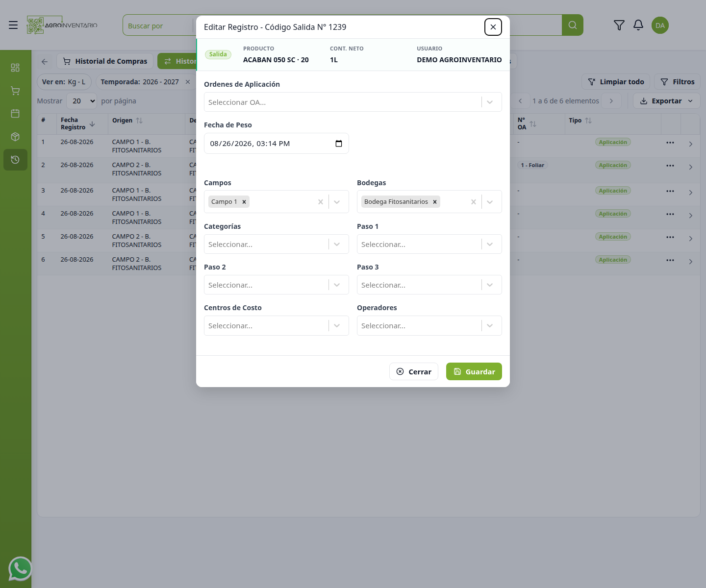Open the shopping cart sidebar icon

click(x=15, y=91)
